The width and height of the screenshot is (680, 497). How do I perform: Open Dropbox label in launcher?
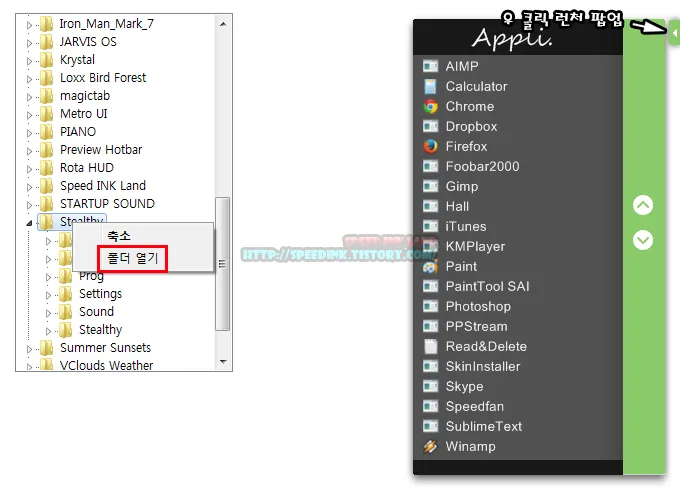[471, 126]
